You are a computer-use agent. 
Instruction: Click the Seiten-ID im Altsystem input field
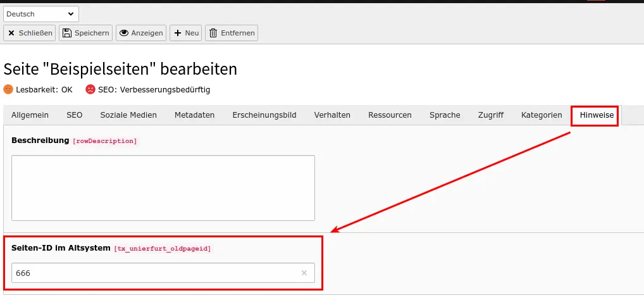(x=152, y=273)
